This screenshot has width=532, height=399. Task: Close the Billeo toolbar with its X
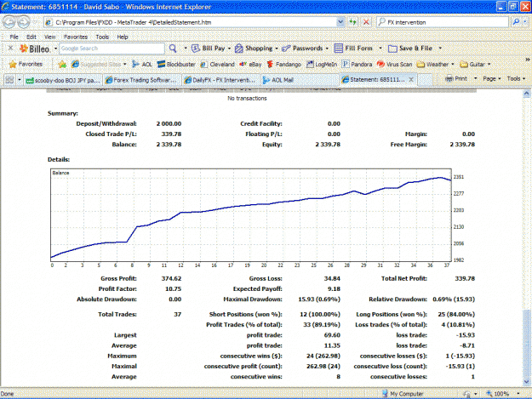tap(10, 48)
